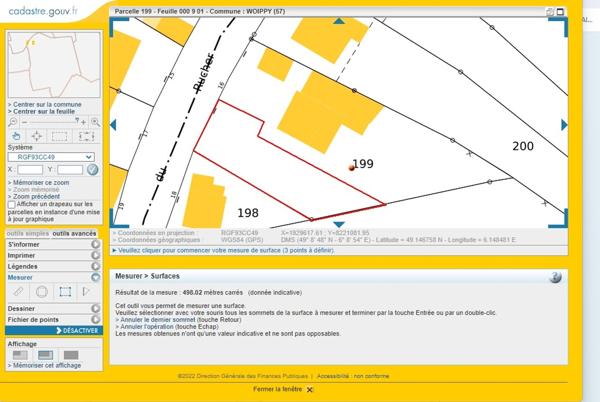Choose the middle Affichage layout icon
Screen dimensions: 600x402
coord(45,355)
